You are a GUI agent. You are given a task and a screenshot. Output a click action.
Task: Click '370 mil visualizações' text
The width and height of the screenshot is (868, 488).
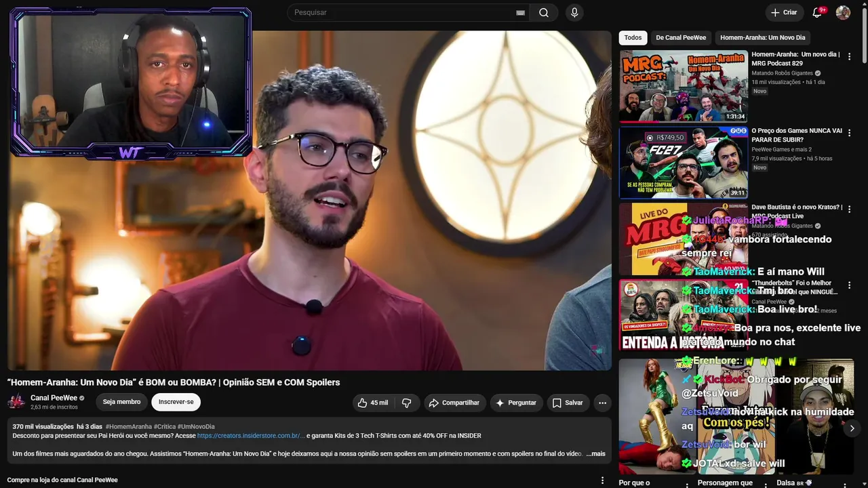pos(43,427)
